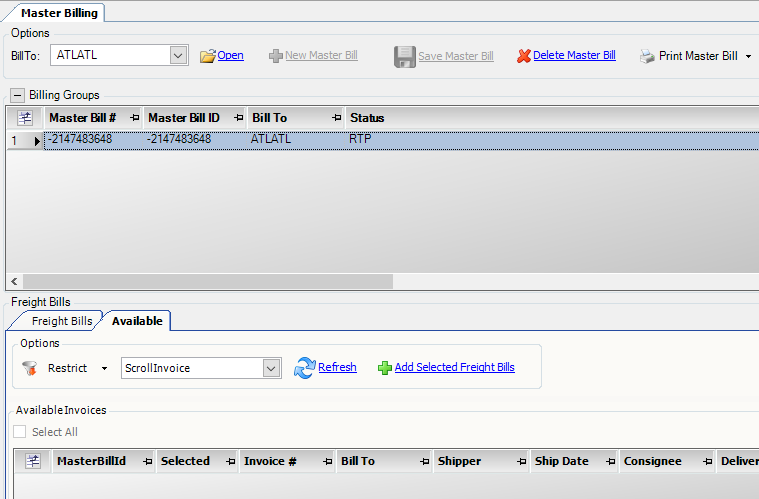This screenshot has height=499, width=759.
Task: Pin the Shipper column
Action: [521, 462]
